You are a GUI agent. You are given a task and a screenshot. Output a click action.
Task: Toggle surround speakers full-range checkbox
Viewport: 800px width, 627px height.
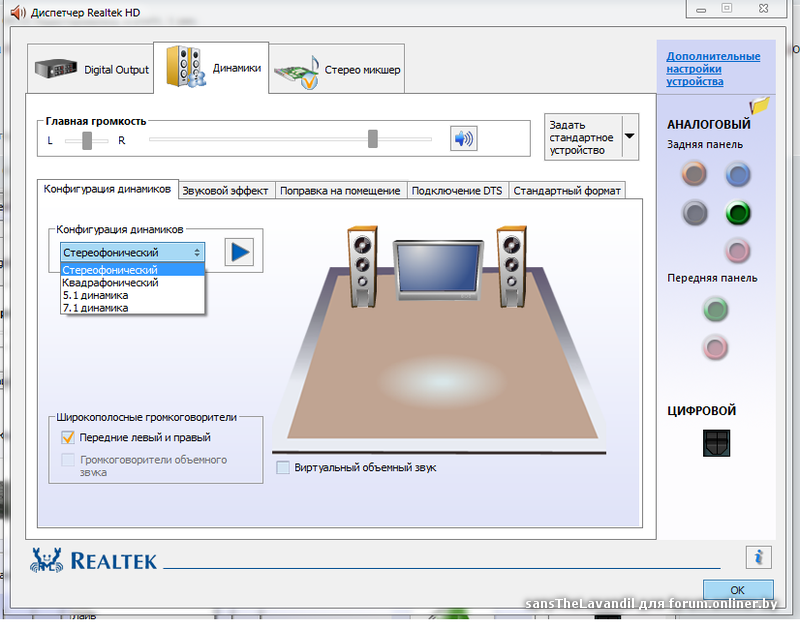(x=68, y=460)
